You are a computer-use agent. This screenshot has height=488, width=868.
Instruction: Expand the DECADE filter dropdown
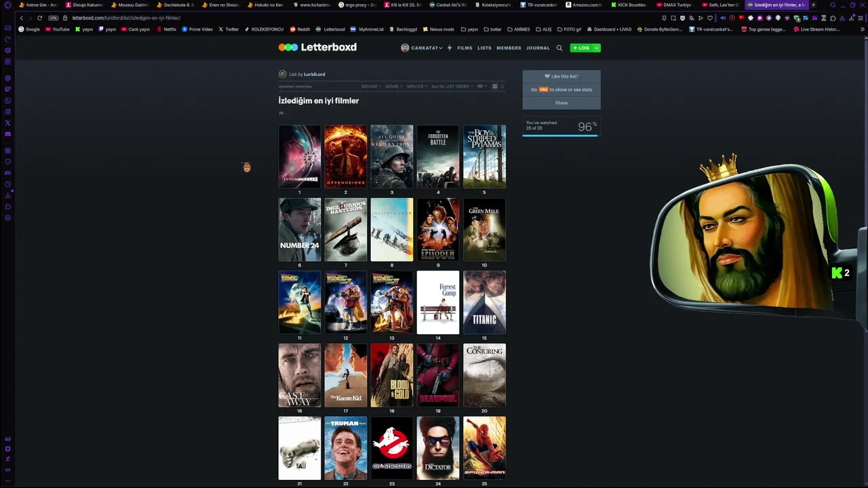click(x=370, y=87)
